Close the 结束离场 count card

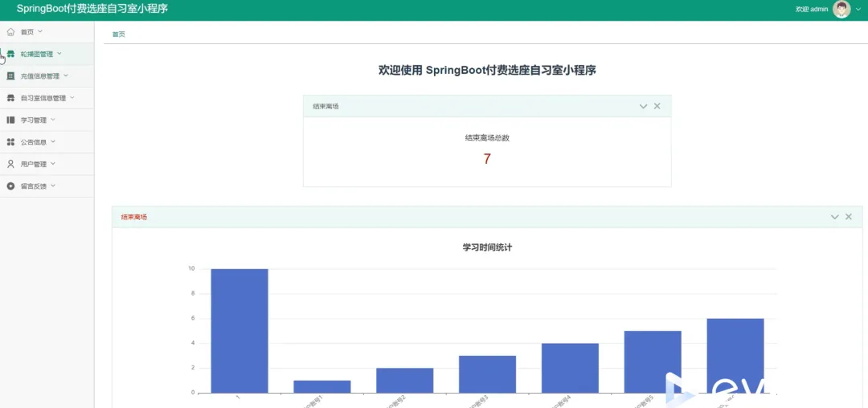point(657,106)
